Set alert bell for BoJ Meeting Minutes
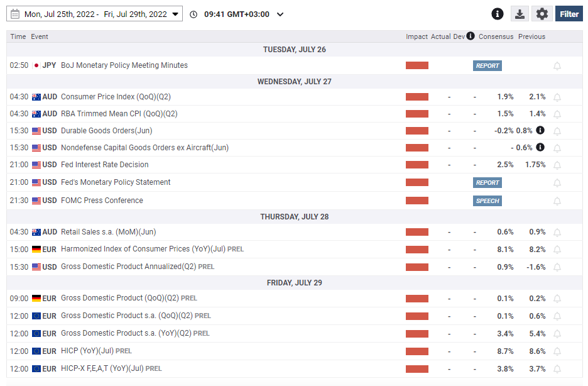This screenshot has width=588, height=386. coord(557,66)
